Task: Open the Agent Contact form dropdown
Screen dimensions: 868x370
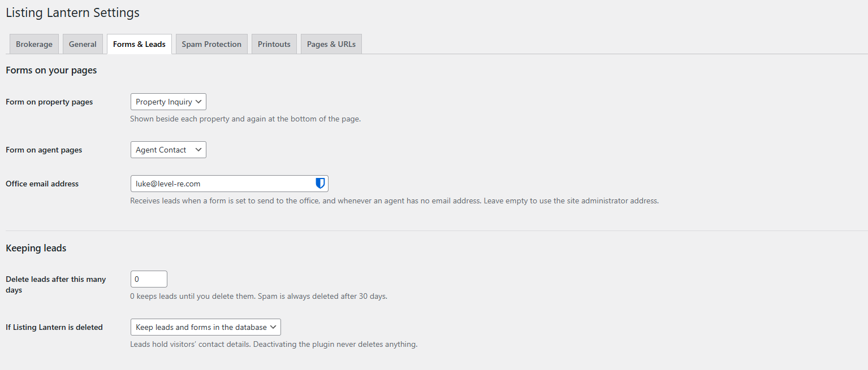Action: [x=169, y=150]
